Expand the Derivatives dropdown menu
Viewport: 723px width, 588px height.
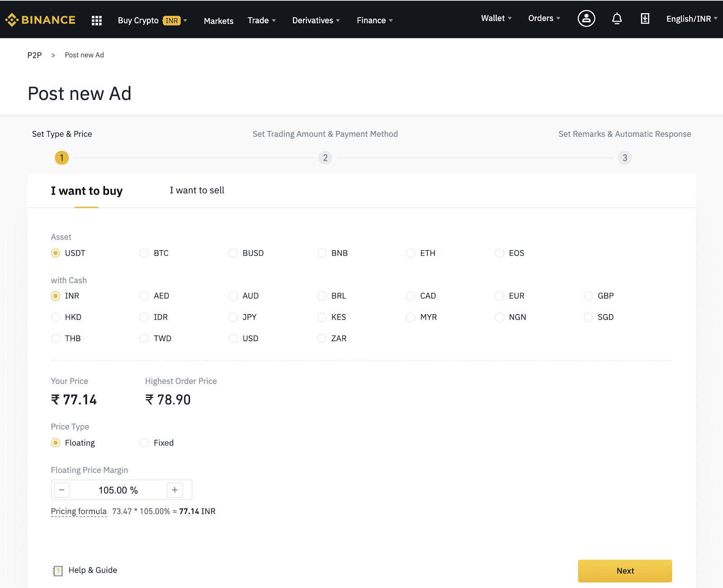[x=316, y=20]
